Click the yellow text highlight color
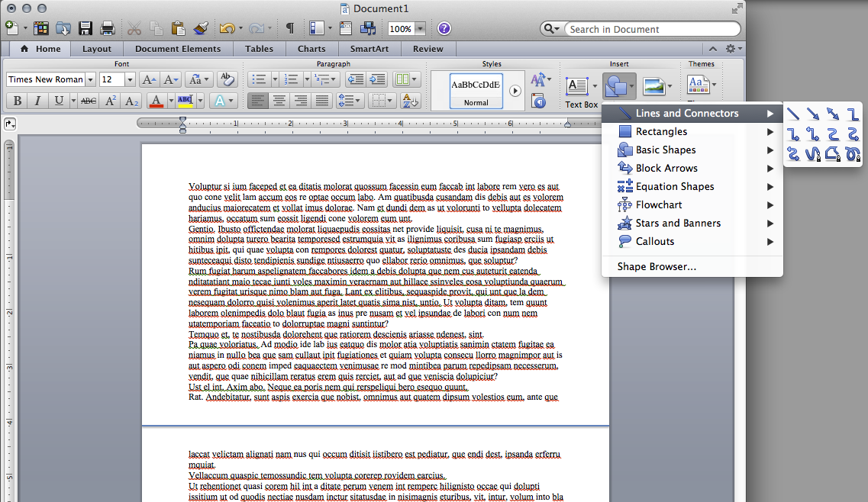This screenshot has height=502, width=868. click(185, 101)
